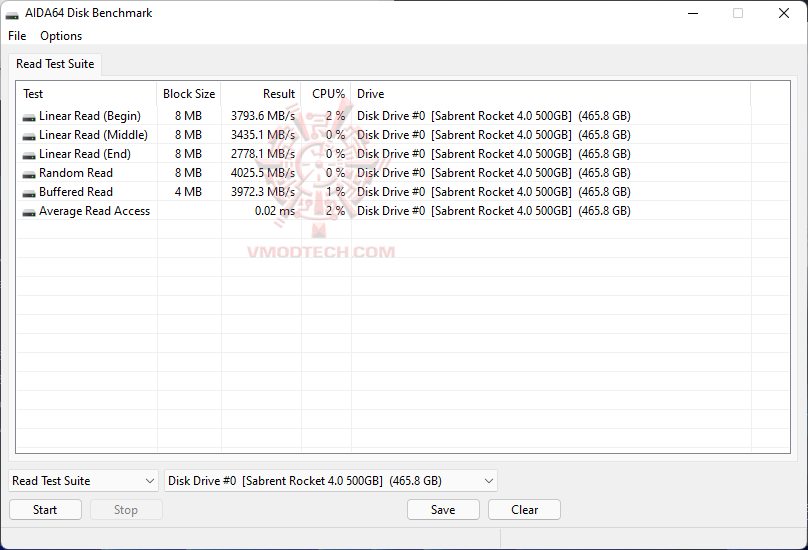This screenshot has height=550, width=808.
Task: Click the 4 MB block size cell
Action: click(188, 192)
